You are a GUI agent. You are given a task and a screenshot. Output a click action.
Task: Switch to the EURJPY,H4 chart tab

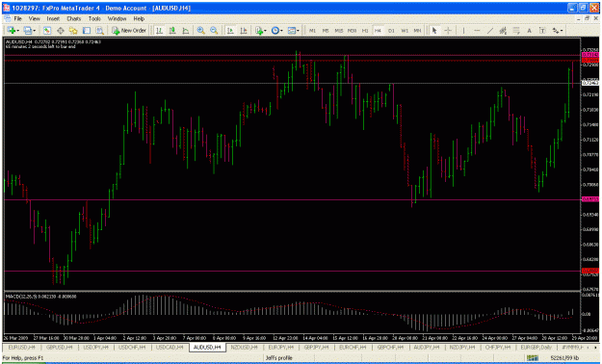point(280,347)
